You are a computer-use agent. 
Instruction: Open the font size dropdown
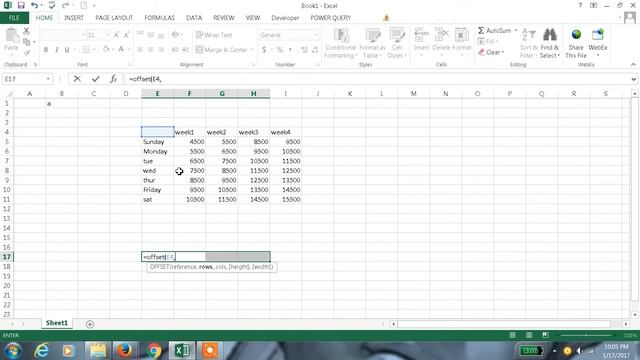pyautogui.click(x=107, y=35)
